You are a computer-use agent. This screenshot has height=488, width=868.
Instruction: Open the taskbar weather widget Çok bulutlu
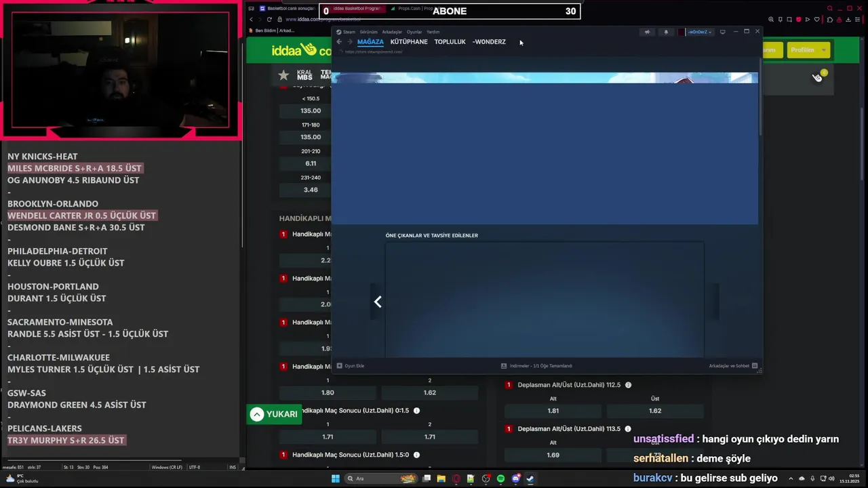pyautogui.click(x=22, y=479)
